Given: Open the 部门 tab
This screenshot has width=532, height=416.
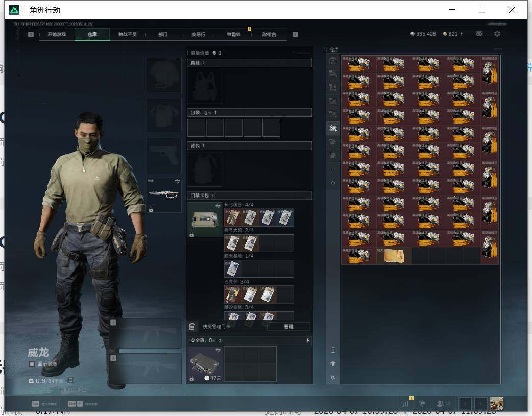Looking at the screenshot, I should tap(163, 34).
